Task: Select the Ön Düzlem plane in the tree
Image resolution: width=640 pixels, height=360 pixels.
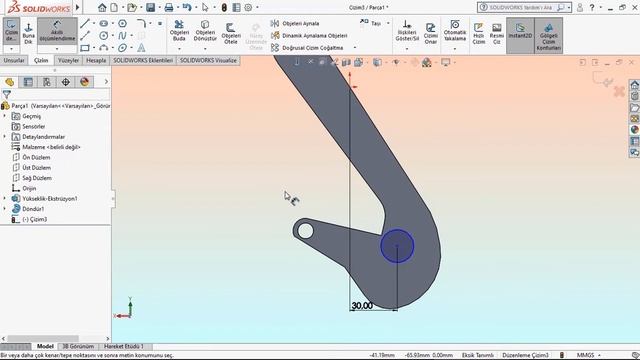Action: point(31,157)
